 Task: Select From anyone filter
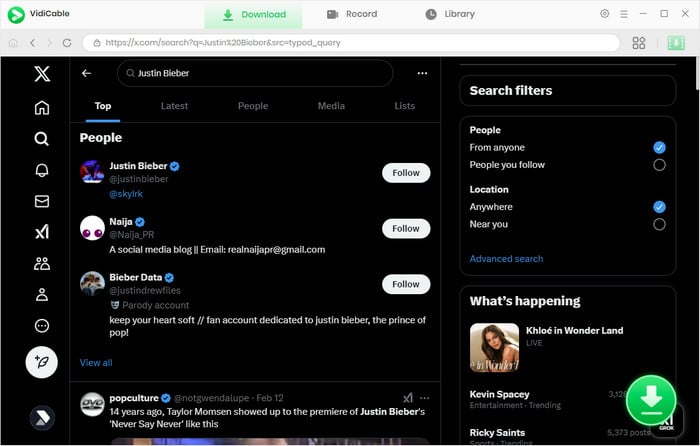pyautogui.click(x=659, y=147)
